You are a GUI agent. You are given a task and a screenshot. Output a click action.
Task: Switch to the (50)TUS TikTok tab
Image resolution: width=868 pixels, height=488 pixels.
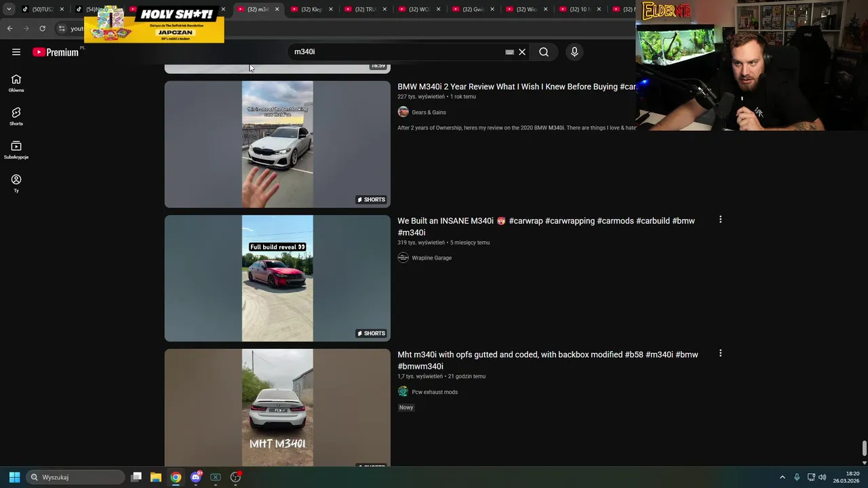[42, 9]
